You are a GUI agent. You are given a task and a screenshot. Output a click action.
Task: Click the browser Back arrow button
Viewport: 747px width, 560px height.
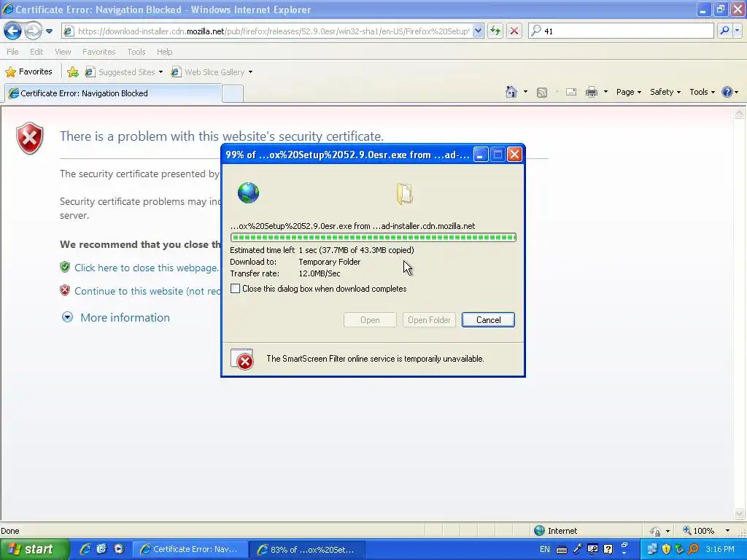13,31
